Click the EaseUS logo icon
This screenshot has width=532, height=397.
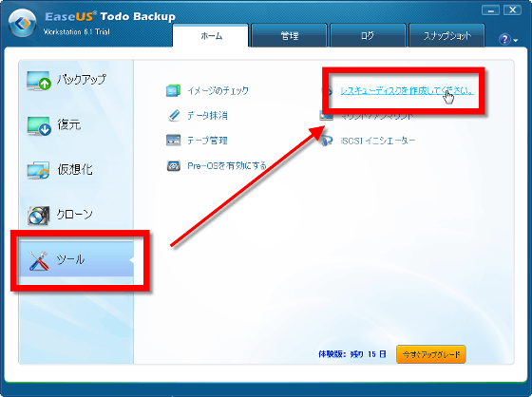[x=23, y=23]
